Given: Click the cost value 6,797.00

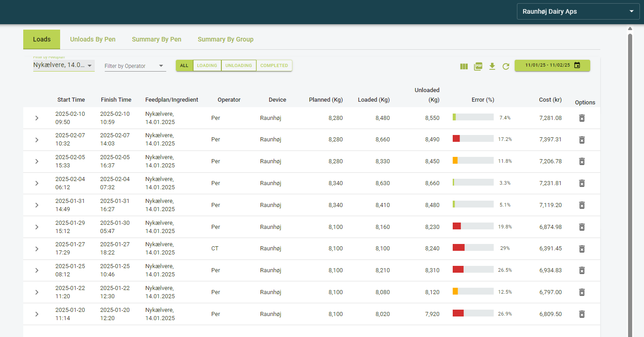Looking at the screenshot, I should pos(550,292).
